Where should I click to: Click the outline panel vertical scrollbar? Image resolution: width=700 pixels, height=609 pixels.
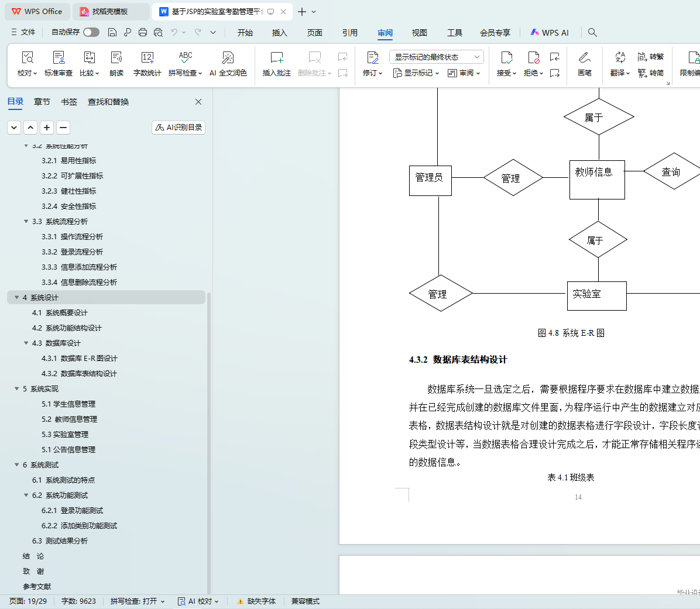[x=209, y=442]
